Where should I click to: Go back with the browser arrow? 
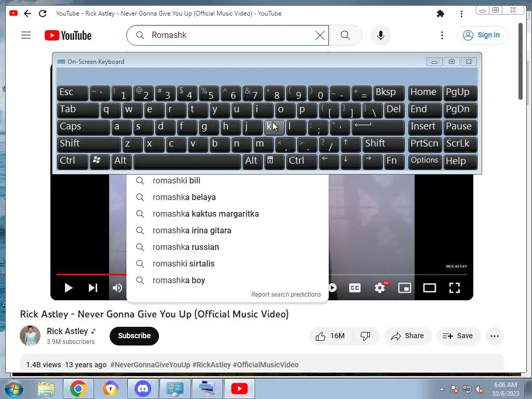click(28, 13)
